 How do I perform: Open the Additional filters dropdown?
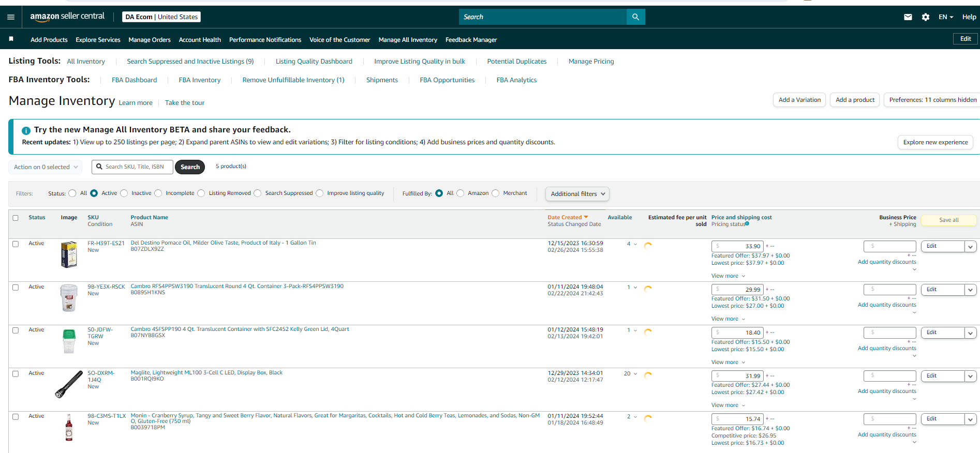(x=577, y=194)
